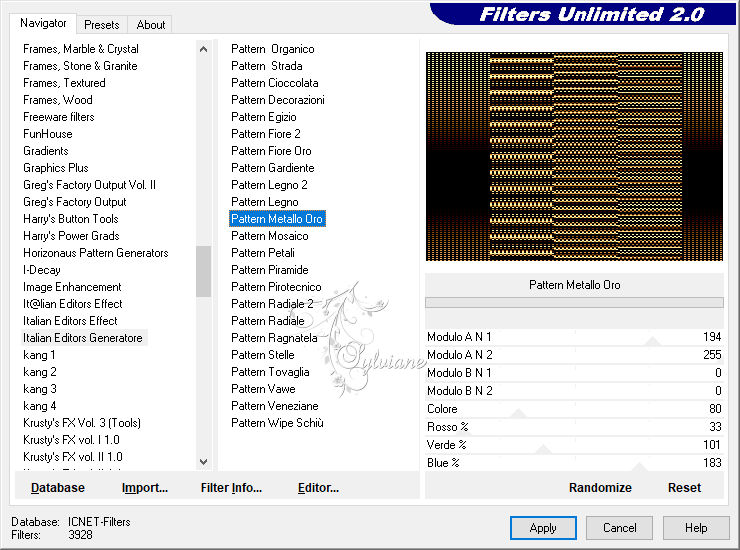
Task: Adjust the Colore slider
Action: coord(574,409)
